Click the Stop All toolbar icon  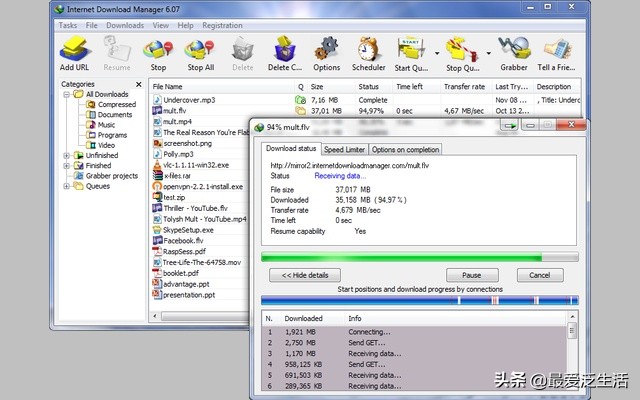click(x=200, y=50)
